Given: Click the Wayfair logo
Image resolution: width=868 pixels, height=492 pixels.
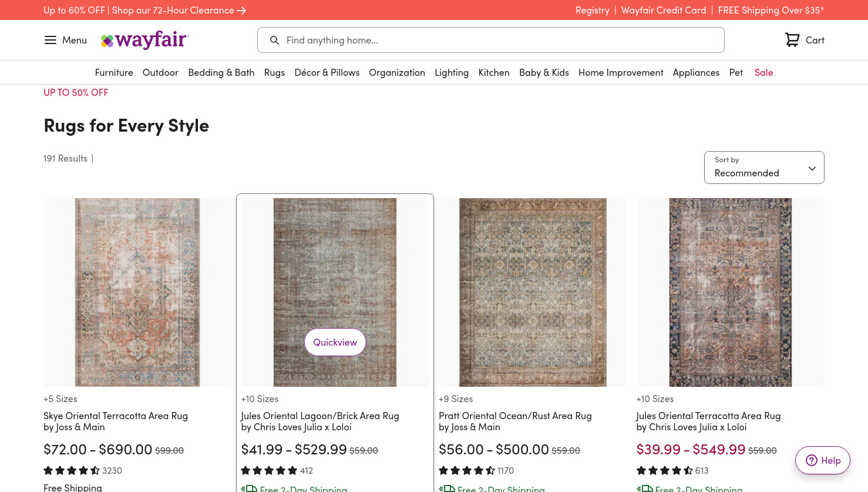Looking at the screenshot, I should [x=144, y=40].
